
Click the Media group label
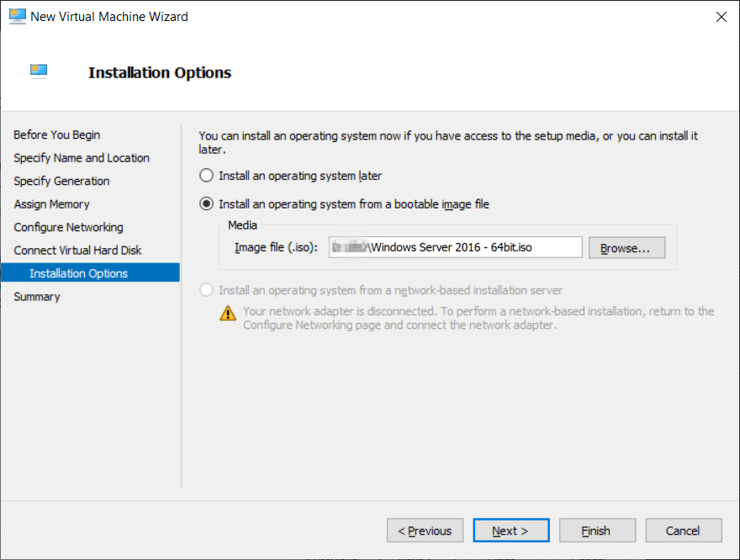[x=242, y=225]
